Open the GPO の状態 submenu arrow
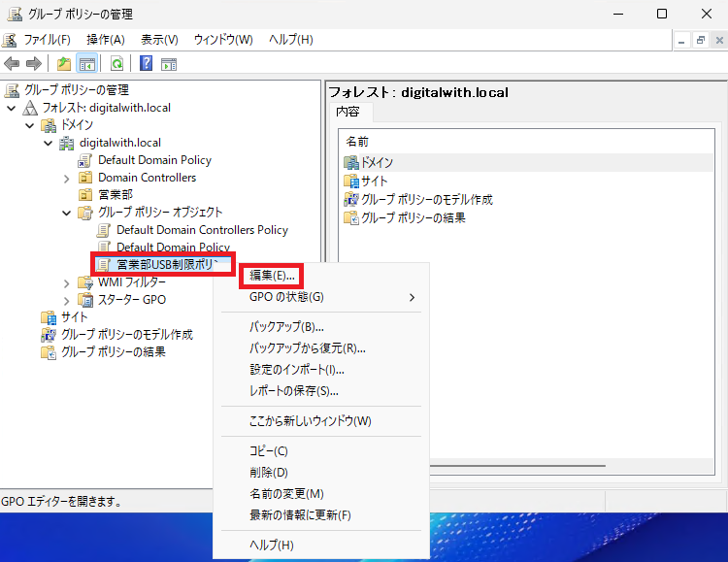This screenshot has width=728, height=562. pyautogui.click(x=412, y=297)
